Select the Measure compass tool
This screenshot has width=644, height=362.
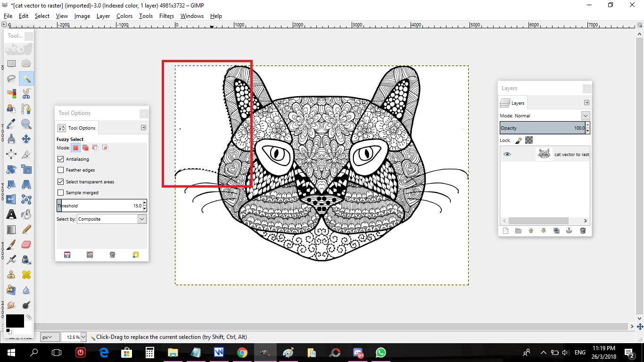coord(11,139)
